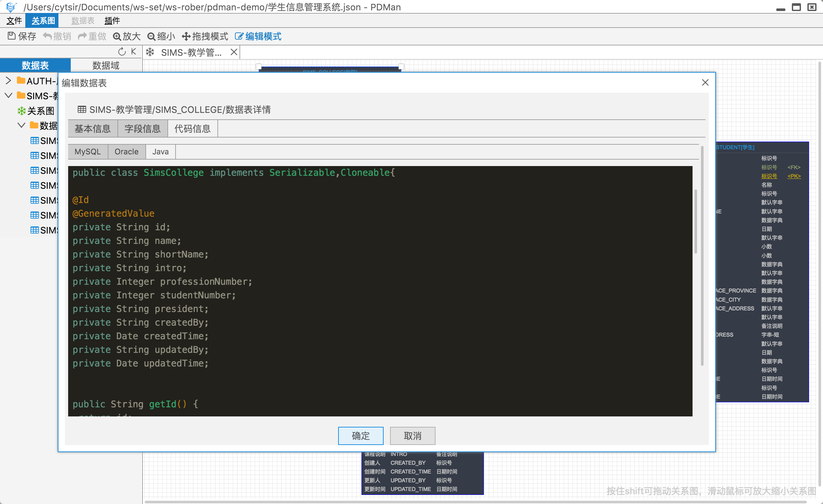
Task: Collapse the SIMS folder tree node
Action: tap(9, 96)
